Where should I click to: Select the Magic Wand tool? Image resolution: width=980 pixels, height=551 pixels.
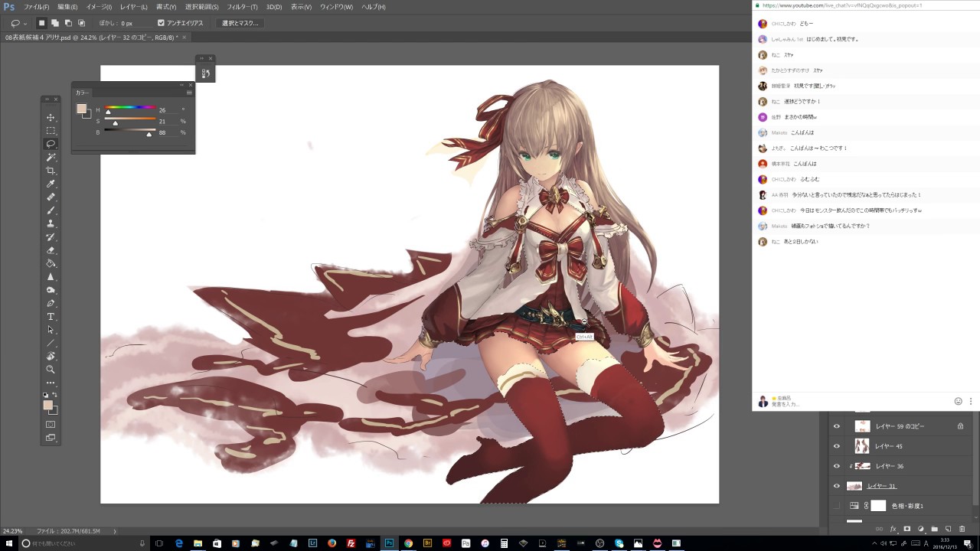pyautogui.click(x=51, y=157)
